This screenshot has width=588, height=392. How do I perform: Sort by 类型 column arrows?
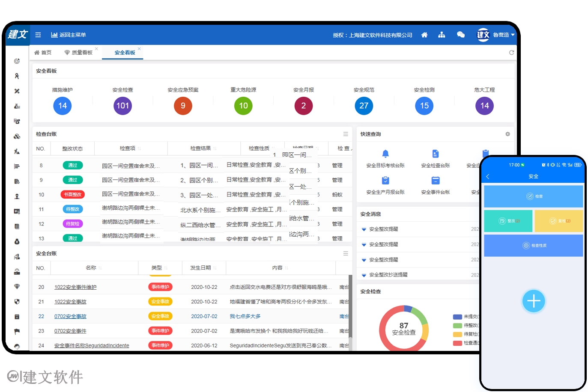point(166,268)
